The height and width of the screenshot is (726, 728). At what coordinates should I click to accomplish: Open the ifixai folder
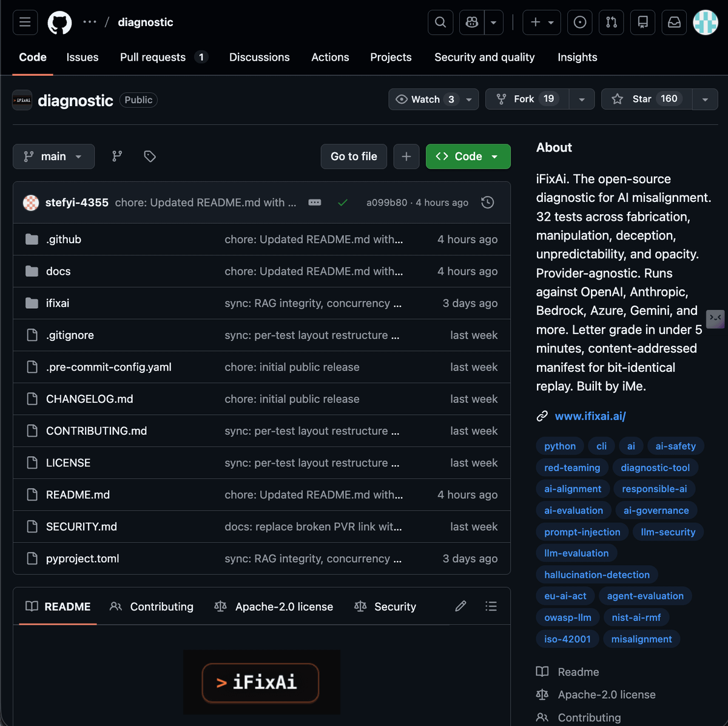[58, 303]
